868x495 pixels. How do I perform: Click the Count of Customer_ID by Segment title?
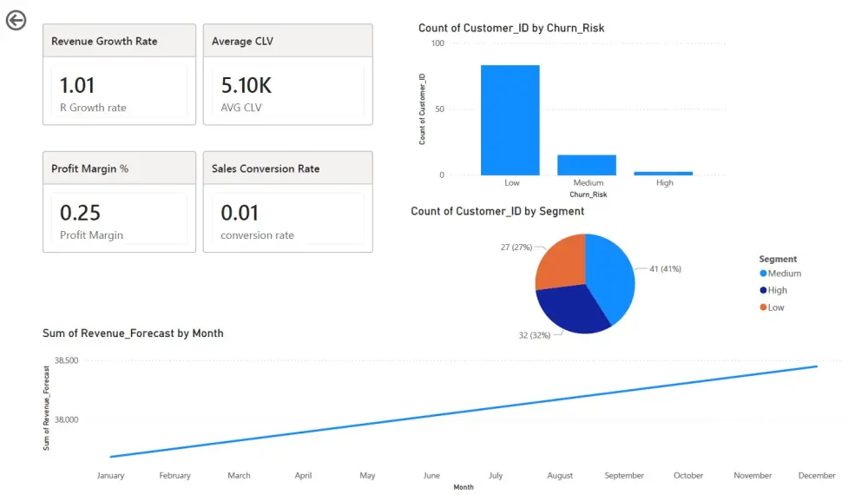[x=497, y=212]
